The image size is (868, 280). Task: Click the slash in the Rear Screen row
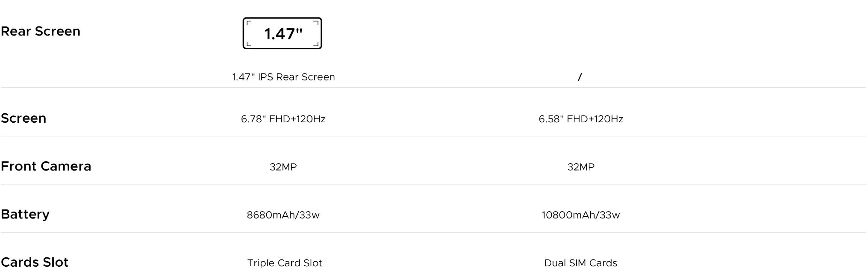point(580,77)
